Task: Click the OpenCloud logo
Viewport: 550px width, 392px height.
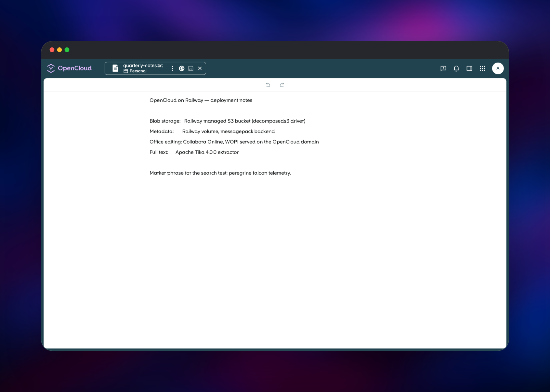Action: [69, 68]
